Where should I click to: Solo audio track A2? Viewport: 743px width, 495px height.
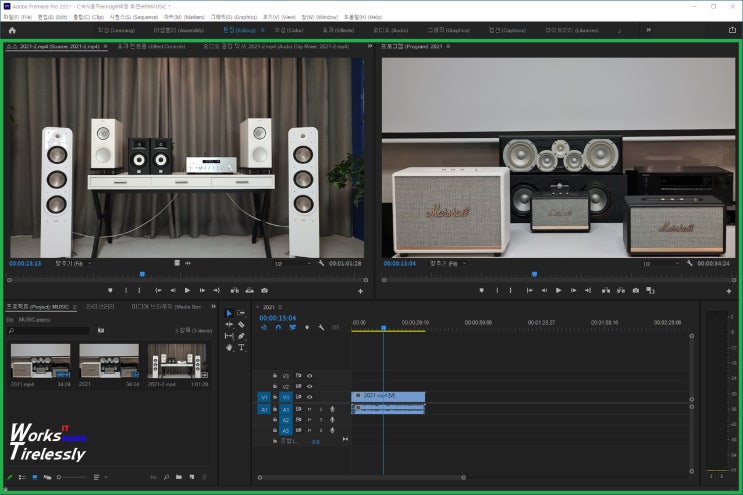321,420
